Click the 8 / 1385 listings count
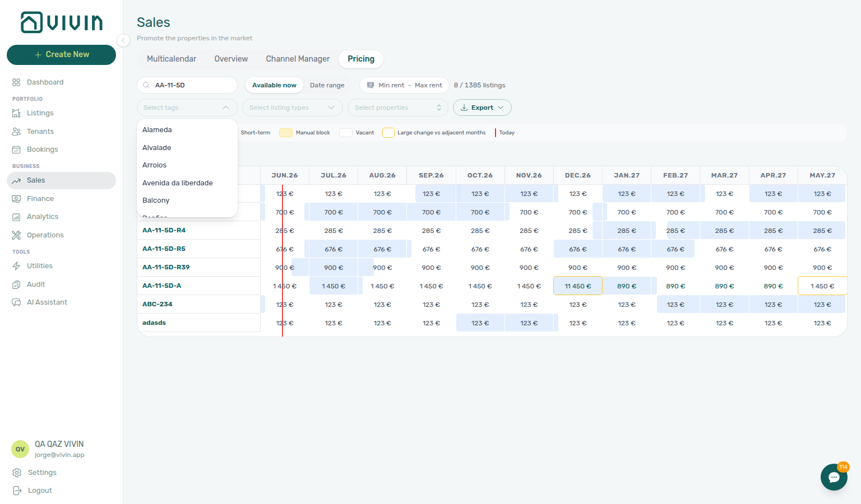This screenshot has height=504, width=861. 479,85
